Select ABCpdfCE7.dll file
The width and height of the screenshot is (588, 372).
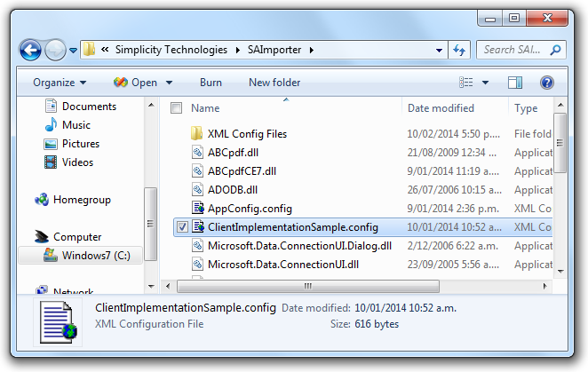pos(242,171)
